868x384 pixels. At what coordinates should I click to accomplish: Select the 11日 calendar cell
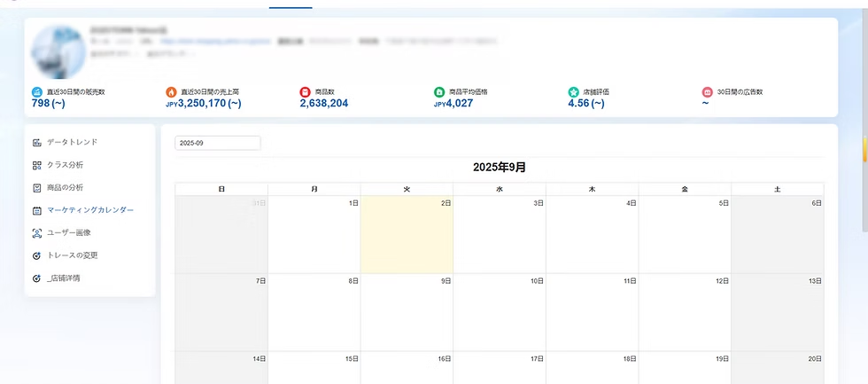point(593,312)
